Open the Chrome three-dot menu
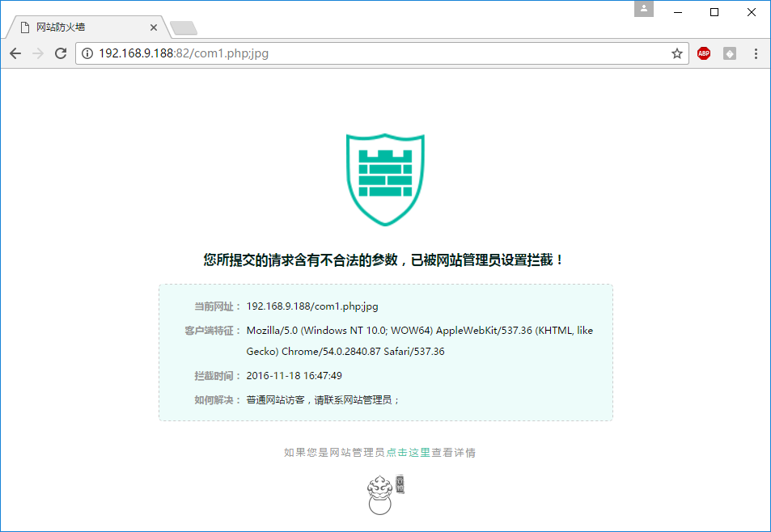771x532 pixels. coord(756,53)
